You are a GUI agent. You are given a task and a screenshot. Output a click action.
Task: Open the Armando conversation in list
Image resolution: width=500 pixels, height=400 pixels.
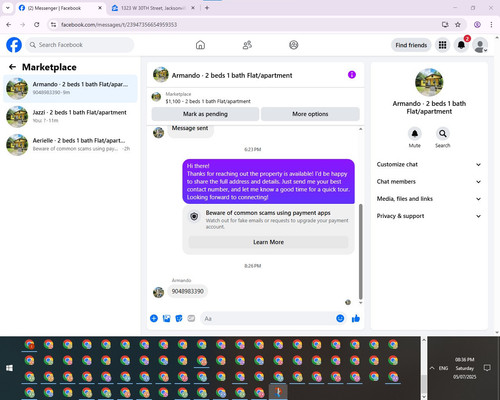[70, 88]
